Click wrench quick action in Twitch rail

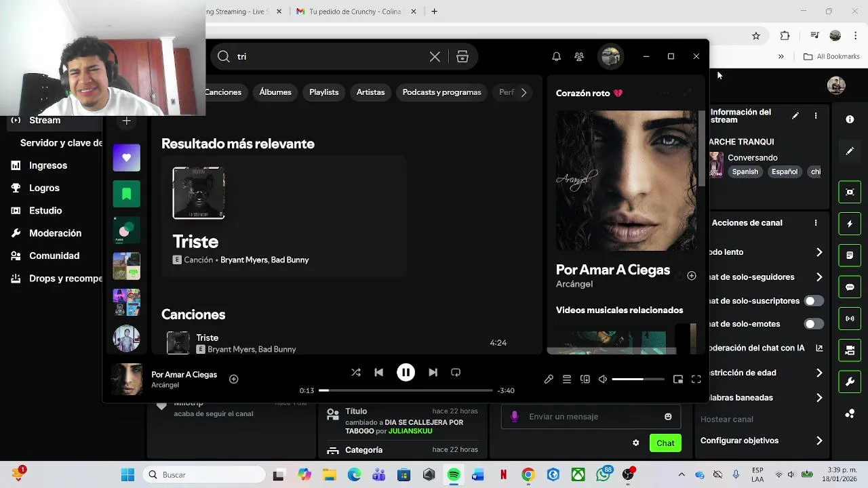(x=850, y=382)
